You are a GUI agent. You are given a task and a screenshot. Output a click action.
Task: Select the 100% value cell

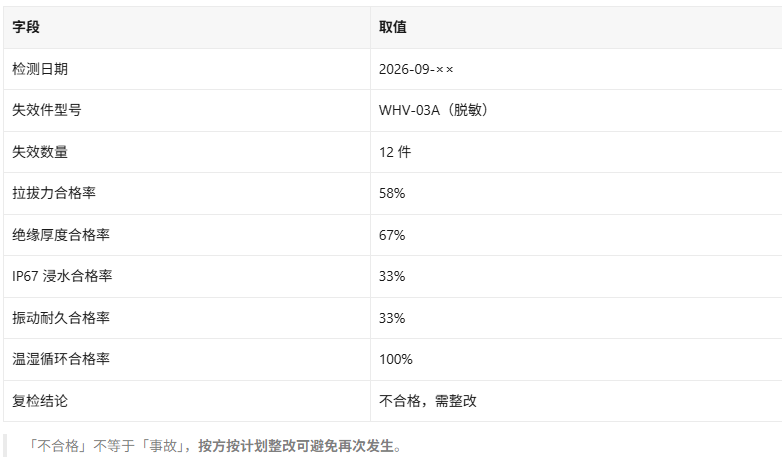(576, 359)
